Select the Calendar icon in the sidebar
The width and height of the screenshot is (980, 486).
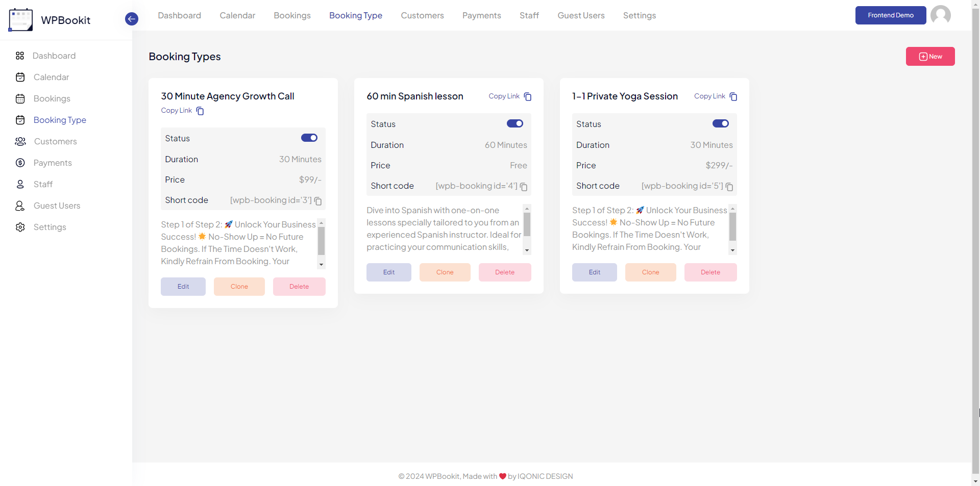(x=20, y=77)
